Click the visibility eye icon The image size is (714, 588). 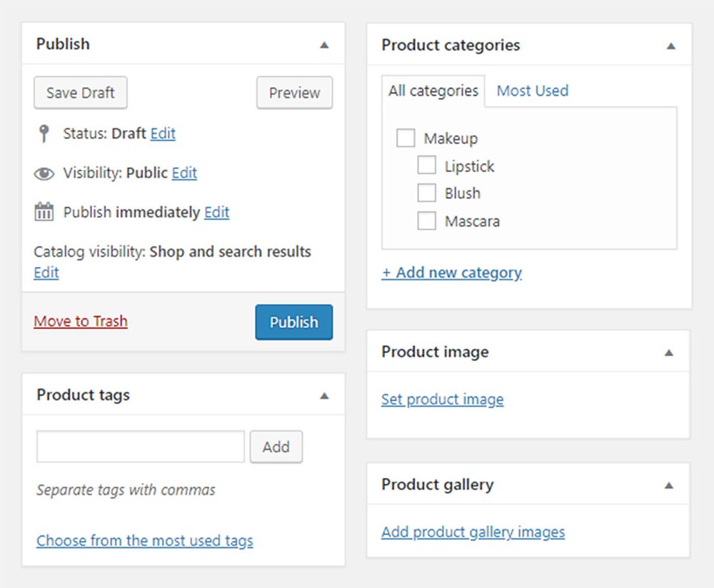click(44, 173)
